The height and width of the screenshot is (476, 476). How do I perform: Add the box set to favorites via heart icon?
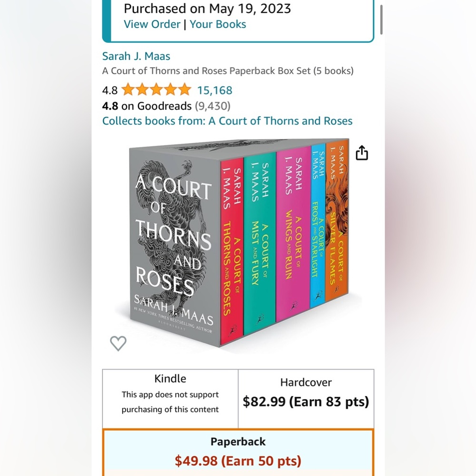click(118, 343)
